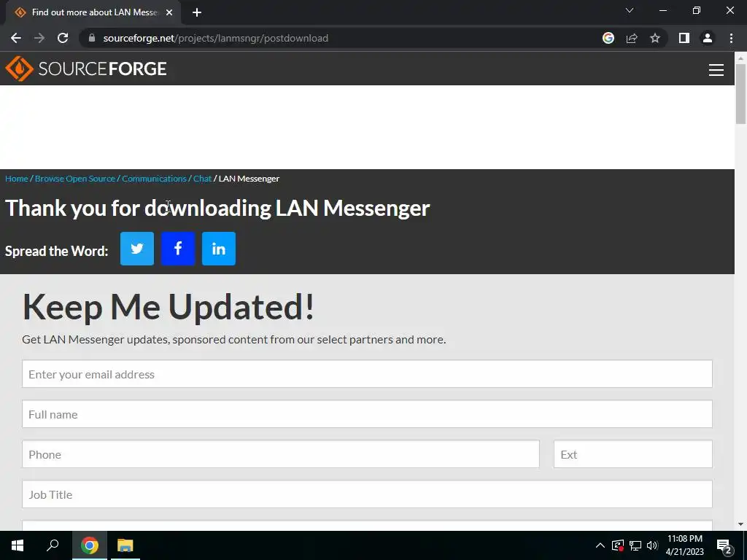Select the Find out more about LAN Messenger tab
This screenshot has height=560, width=747.
pyautogui.click(x=93, y=12)
